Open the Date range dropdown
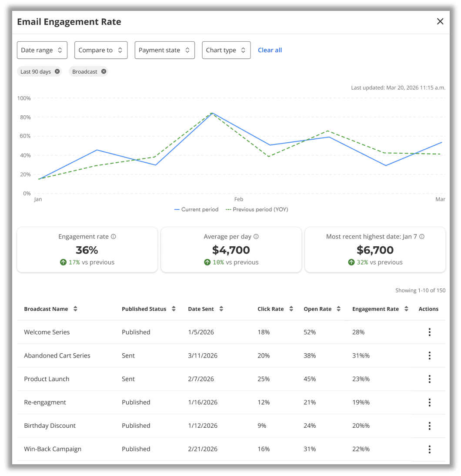461x476 pixels. 42,50
